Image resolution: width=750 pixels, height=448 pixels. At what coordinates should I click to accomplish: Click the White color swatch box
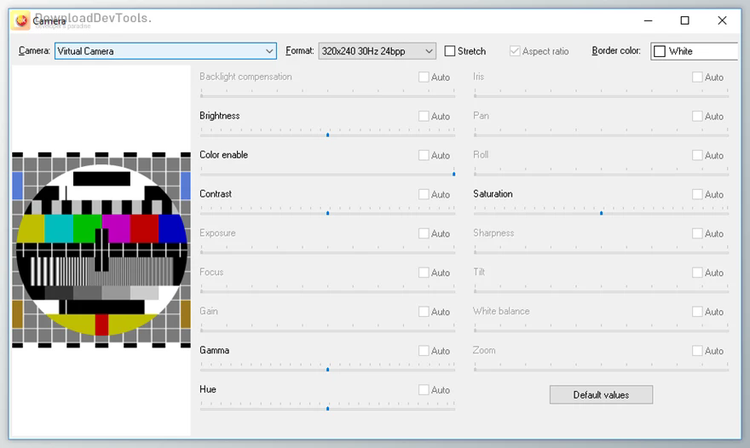pos(660,51)
